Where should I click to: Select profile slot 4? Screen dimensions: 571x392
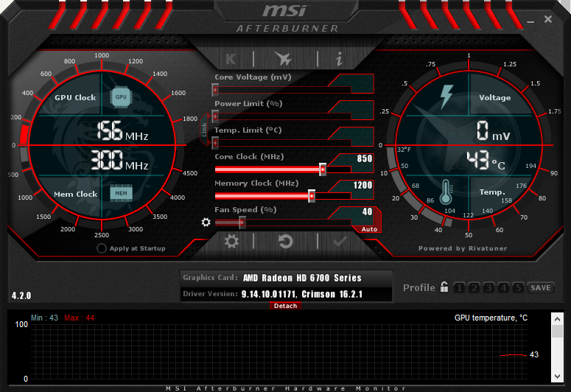(x=503, y=288)
